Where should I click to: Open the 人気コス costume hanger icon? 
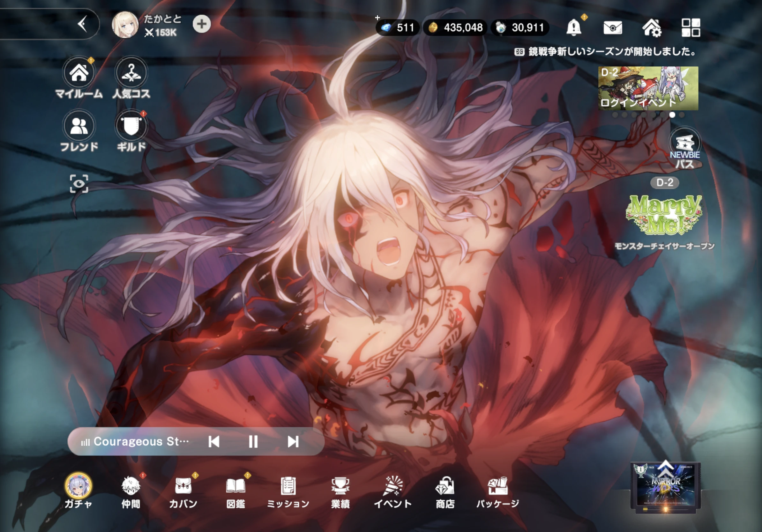click(x=131, y=73)
